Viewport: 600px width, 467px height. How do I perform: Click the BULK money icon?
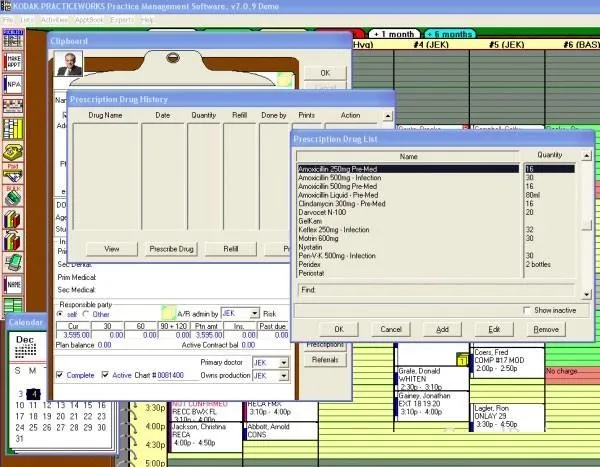[x=13, y=196]
